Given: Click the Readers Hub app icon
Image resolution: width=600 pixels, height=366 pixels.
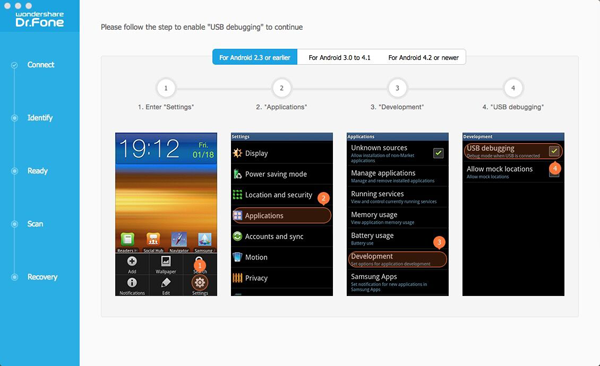Looking at the screenshot, I should click(x=127, y=239).
